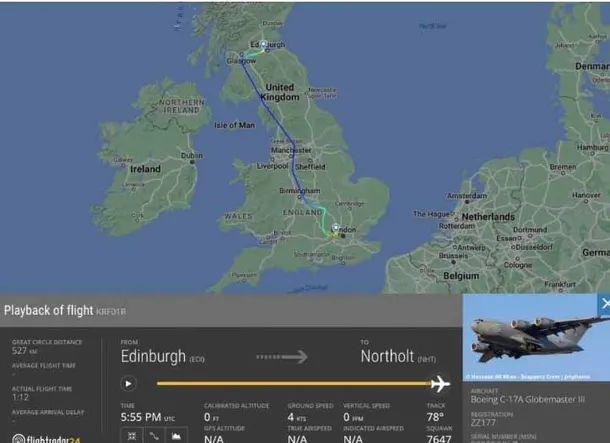The height and width of the screenshot is (443, 610).
Task: Click the altitude graph icon
Action: 176,436
